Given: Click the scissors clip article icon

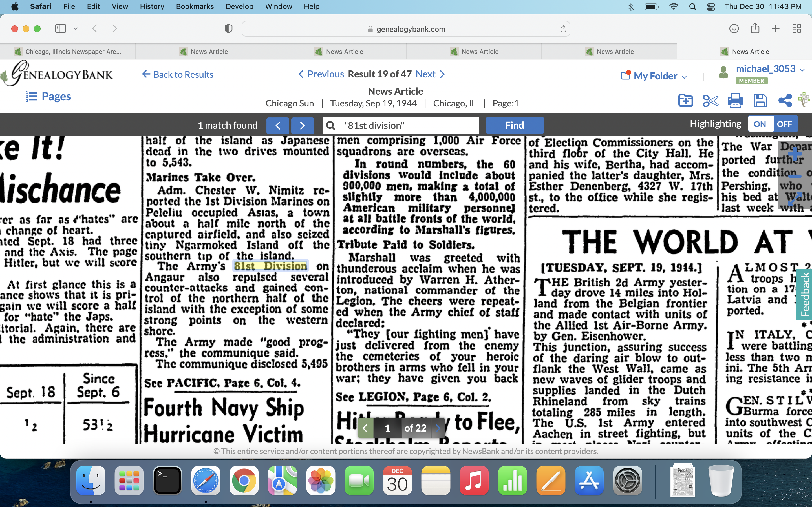Looking at the screenshot, I should click(x=710, y=100).
